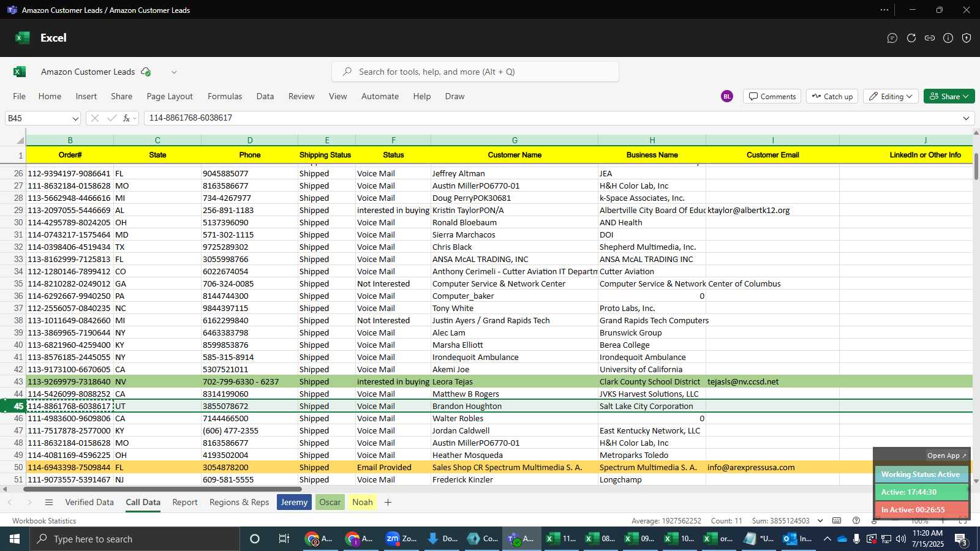Screen dimensions: 980x551
Task: Click the Windows Start button
Action: pos(15,539)
